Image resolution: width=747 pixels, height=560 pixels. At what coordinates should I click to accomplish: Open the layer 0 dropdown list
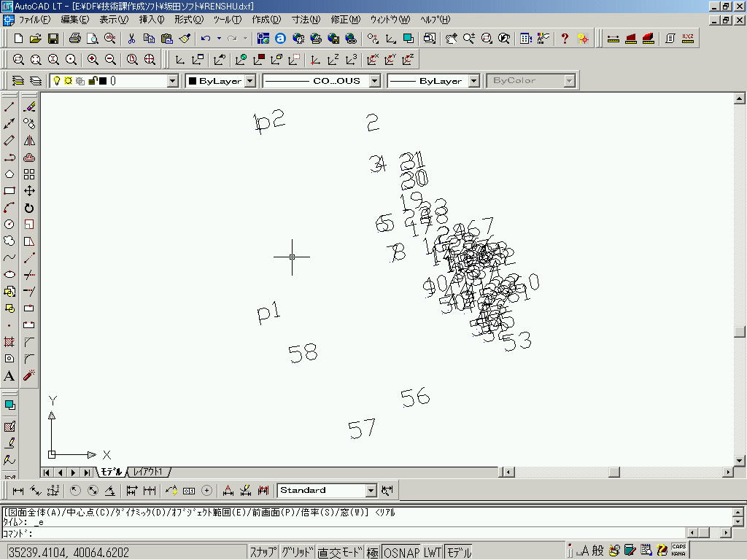pyautogui.click(x=173, y=81)
